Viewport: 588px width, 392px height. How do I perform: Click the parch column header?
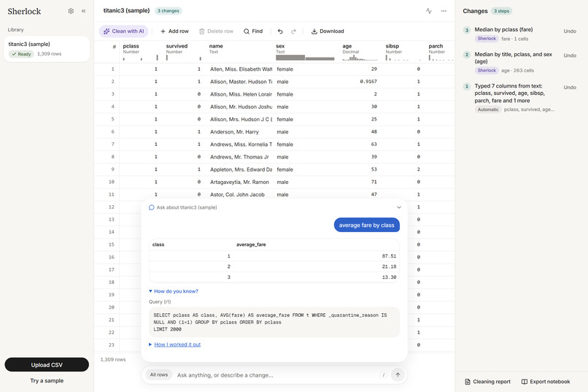pyautogui.click(x=441, y=52)
